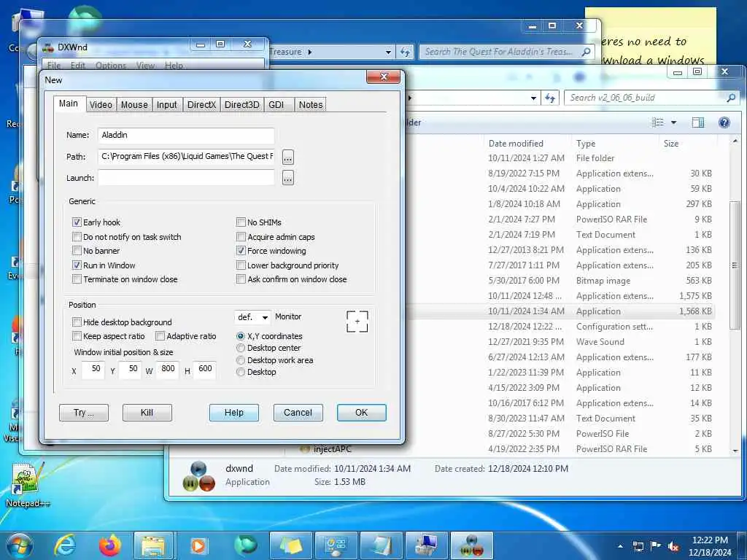Refresh the v2_06_06_build address bar
Viewport: 747px width, 560px height.
coord(550,98)
